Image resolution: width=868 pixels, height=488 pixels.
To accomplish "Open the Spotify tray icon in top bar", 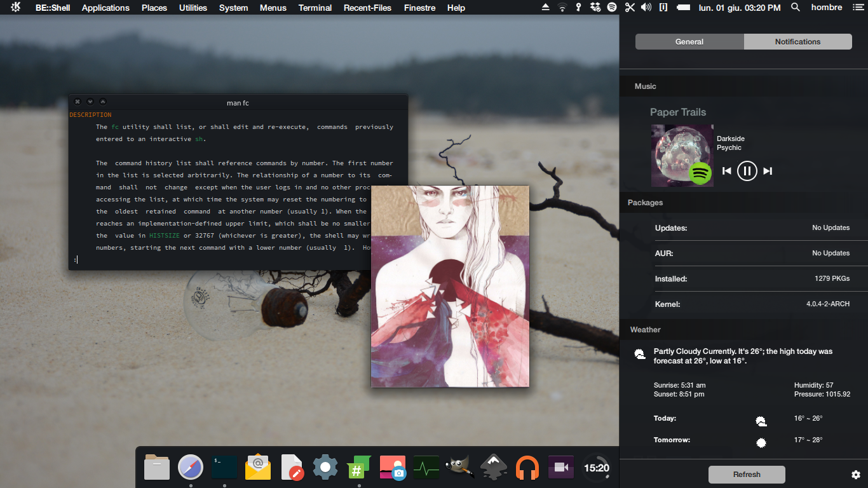I will [612, 8].
